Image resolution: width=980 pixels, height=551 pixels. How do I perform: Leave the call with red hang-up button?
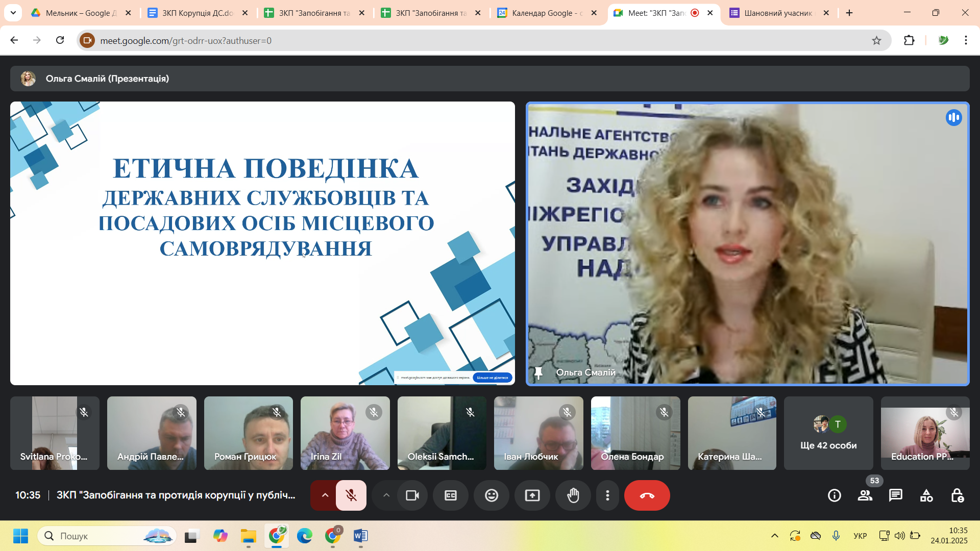tap(647, 495)
